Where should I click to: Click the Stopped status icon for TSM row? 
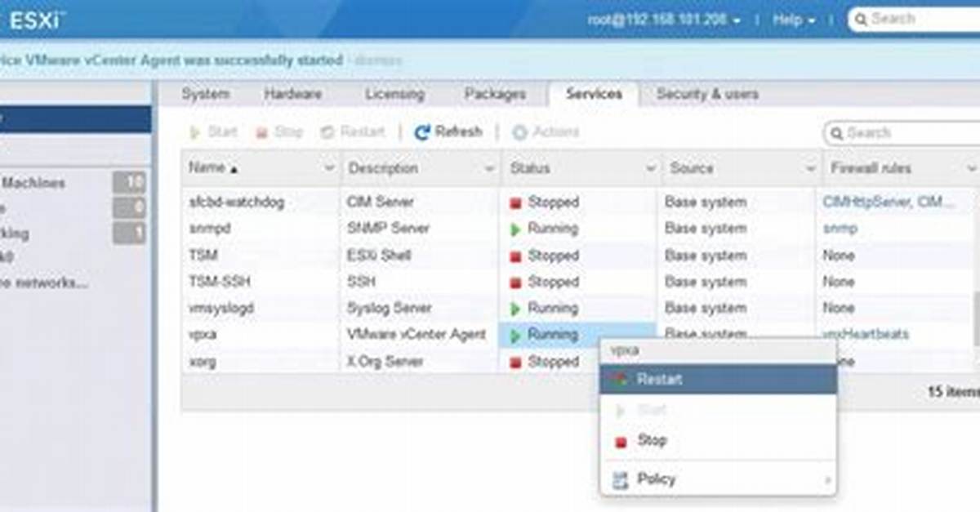(x=515, y=256)
